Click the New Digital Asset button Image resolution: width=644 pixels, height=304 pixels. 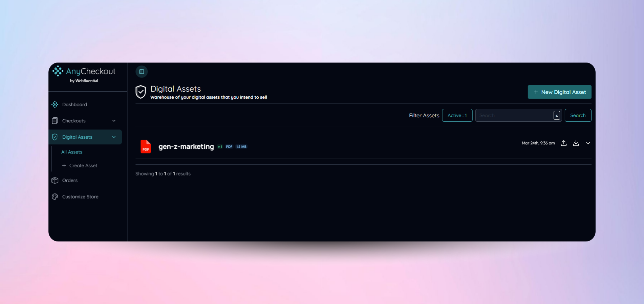559,92
